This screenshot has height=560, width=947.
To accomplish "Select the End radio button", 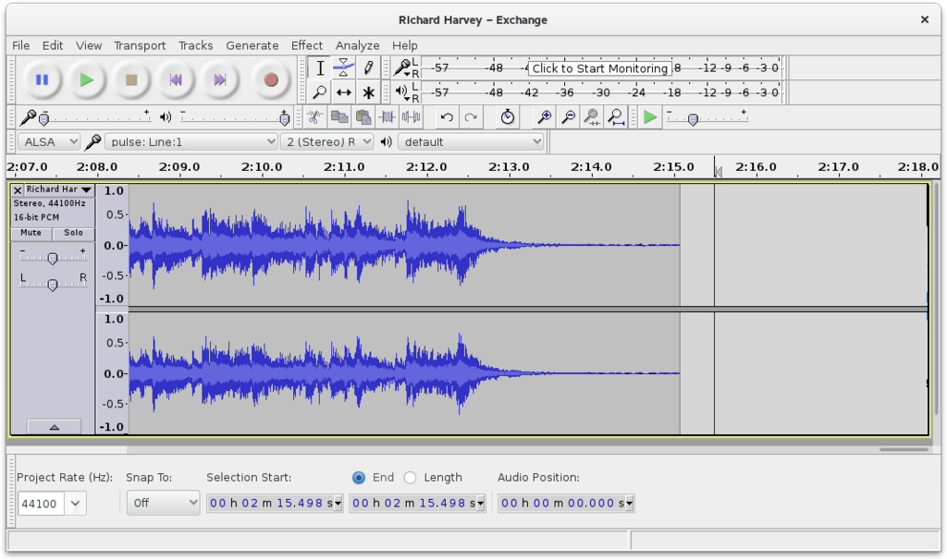I will [x=359, y=478].
